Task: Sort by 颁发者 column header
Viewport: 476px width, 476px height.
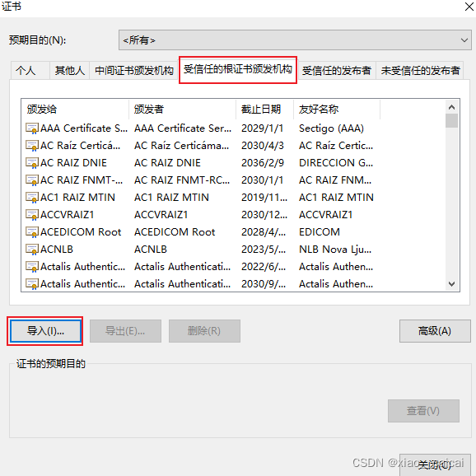Action: pos(183,110)
